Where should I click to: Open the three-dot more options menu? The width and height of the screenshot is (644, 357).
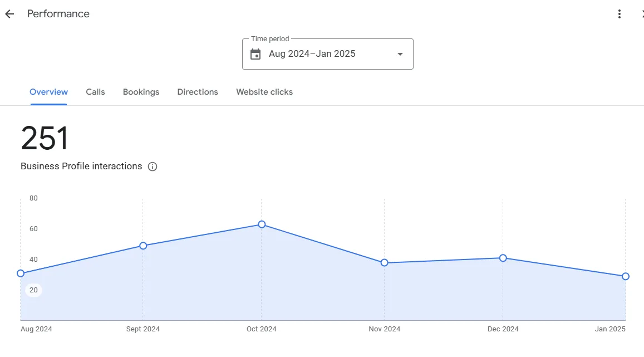pyautogui.click(x=620, y=14)
